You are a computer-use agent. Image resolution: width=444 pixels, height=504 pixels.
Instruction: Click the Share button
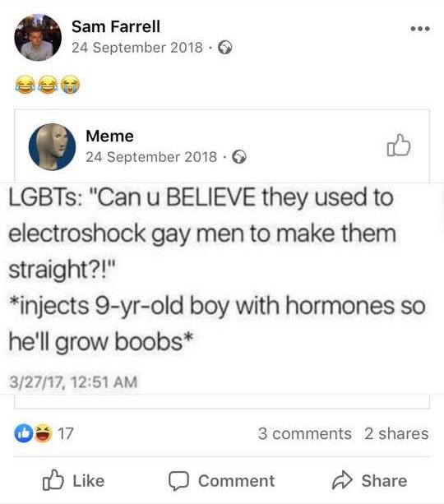click(x=369, y=480)
